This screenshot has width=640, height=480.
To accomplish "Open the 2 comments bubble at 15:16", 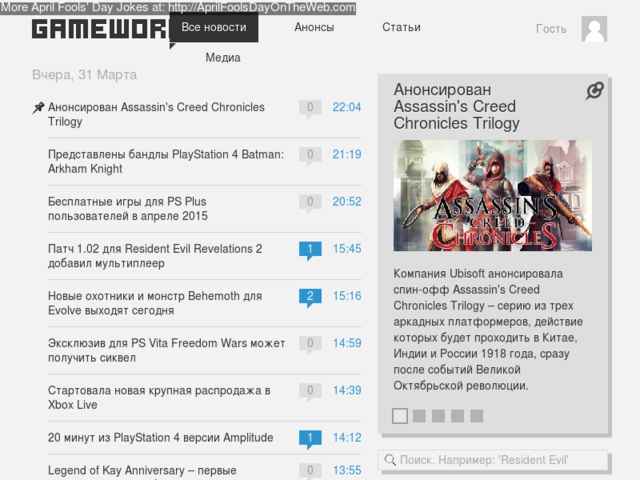I will click(310, 297).
